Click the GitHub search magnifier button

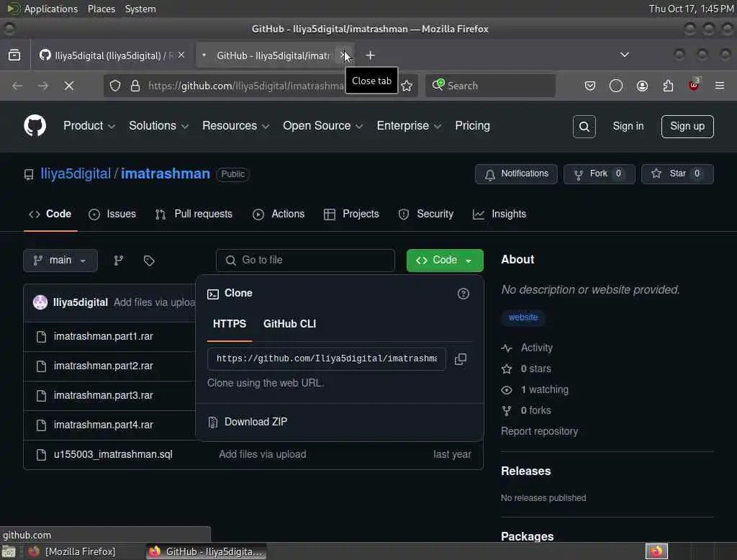click(x=584, y=127)
